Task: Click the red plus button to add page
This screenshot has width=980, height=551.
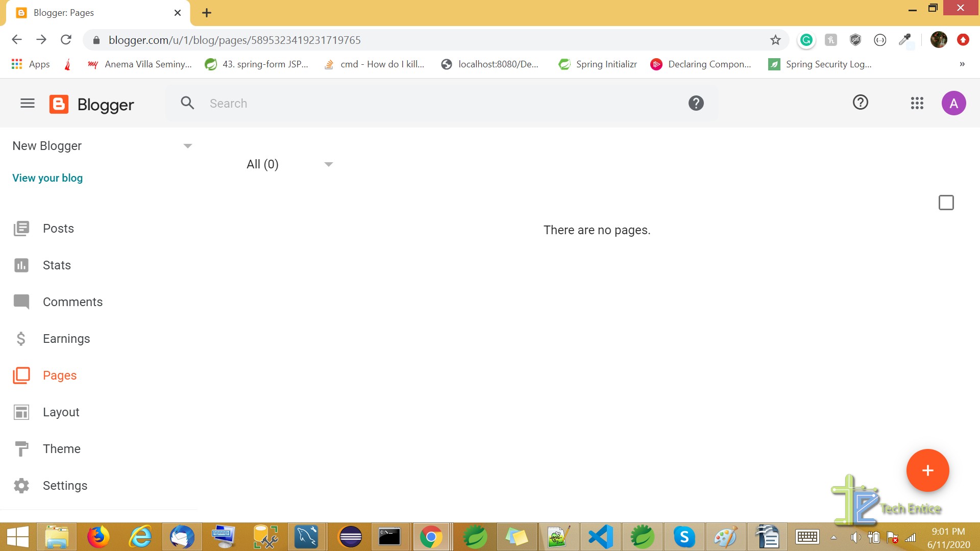Action: 927,470
